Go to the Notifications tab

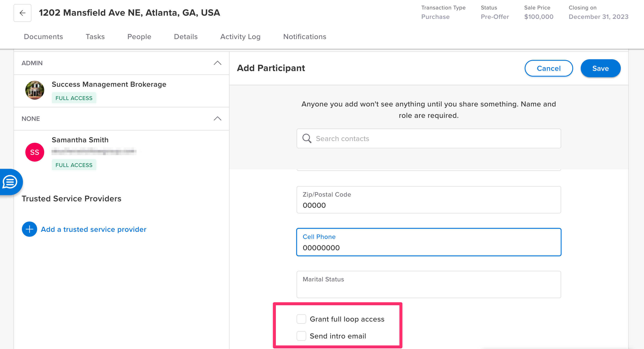pyautogui.click(x=304, y=37)
